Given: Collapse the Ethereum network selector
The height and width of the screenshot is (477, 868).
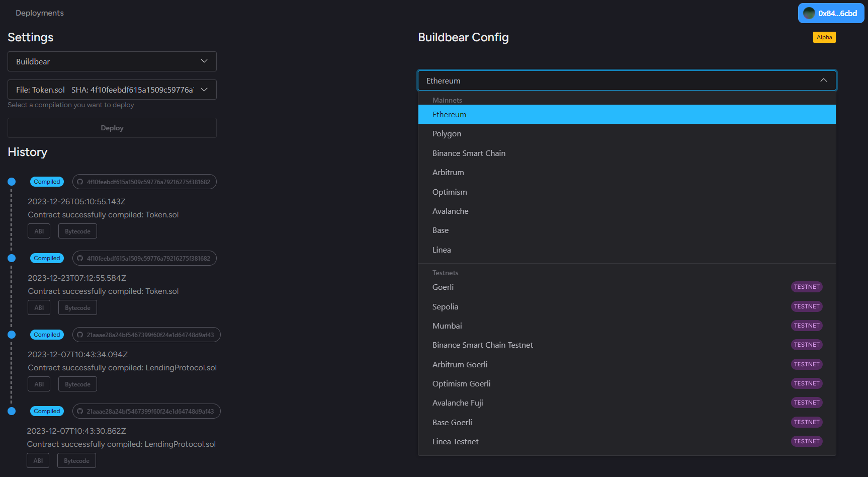Looking at the screenshot, I should pyautogui.click(x=627, y=81).
